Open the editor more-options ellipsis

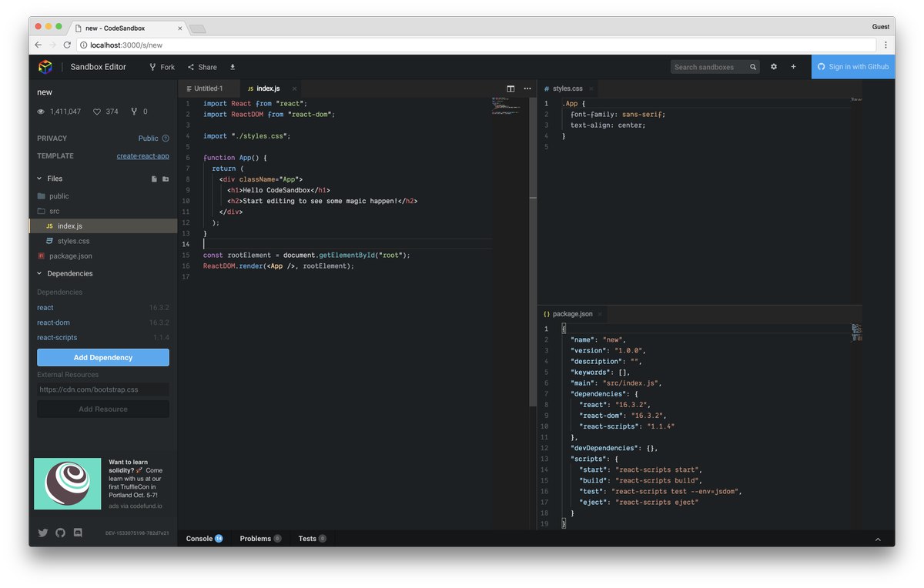point(527,89)
